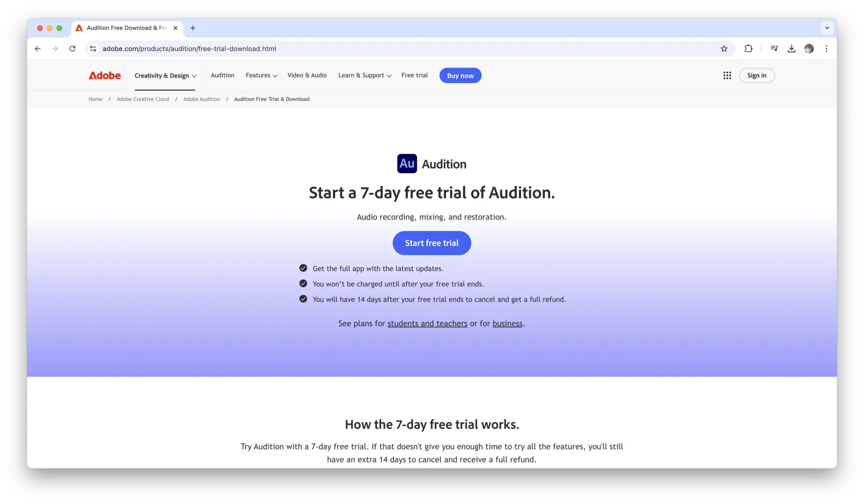The image size is (864, 504).
Task: Click 'How the 7-day free trial works.' heading
Action: pyautogui.click(x=432, y=425)
